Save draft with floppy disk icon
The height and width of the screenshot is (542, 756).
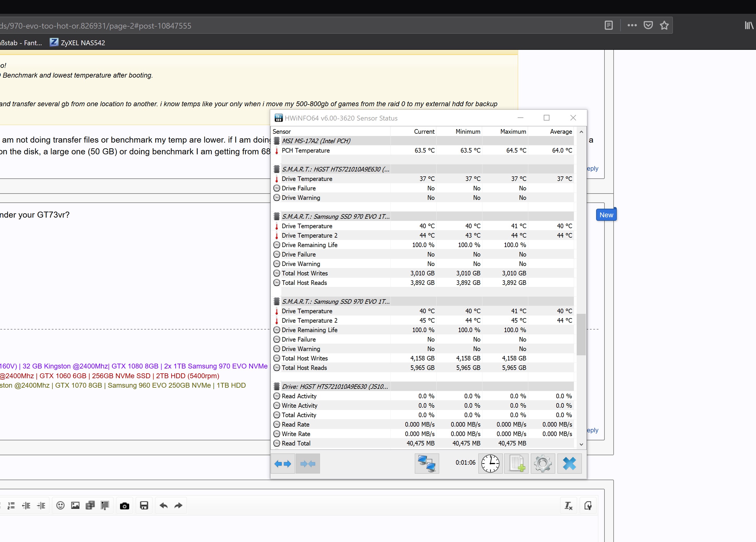tap(144, 505)
